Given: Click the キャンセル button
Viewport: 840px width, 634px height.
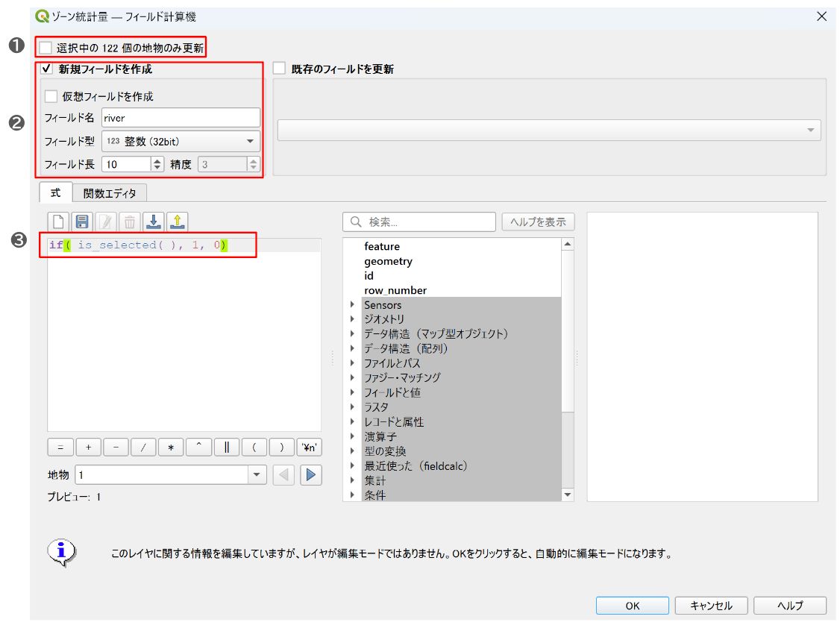Looking at the screenshot, I should (711, 606).
